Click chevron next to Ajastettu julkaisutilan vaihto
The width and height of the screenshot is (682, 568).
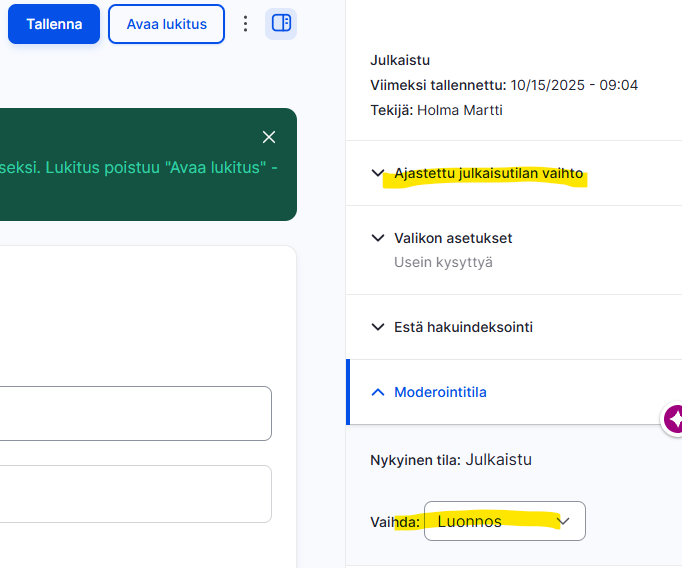pos(377,173)
